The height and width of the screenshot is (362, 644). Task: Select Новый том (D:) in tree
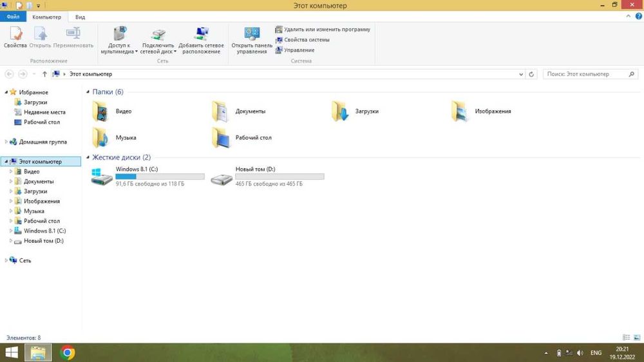(x=39, y=241)
